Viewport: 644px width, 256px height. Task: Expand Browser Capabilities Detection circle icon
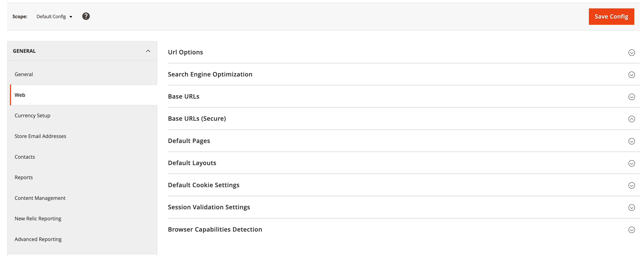coord(632,230)
